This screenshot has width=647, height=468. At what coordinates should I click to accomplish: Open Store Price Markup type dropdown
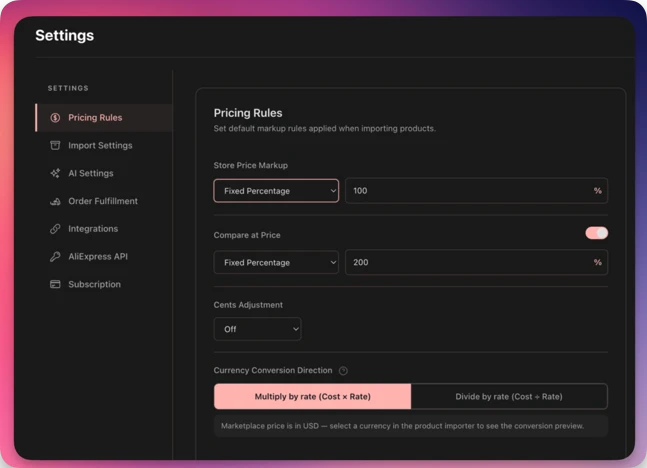[276, 191]
